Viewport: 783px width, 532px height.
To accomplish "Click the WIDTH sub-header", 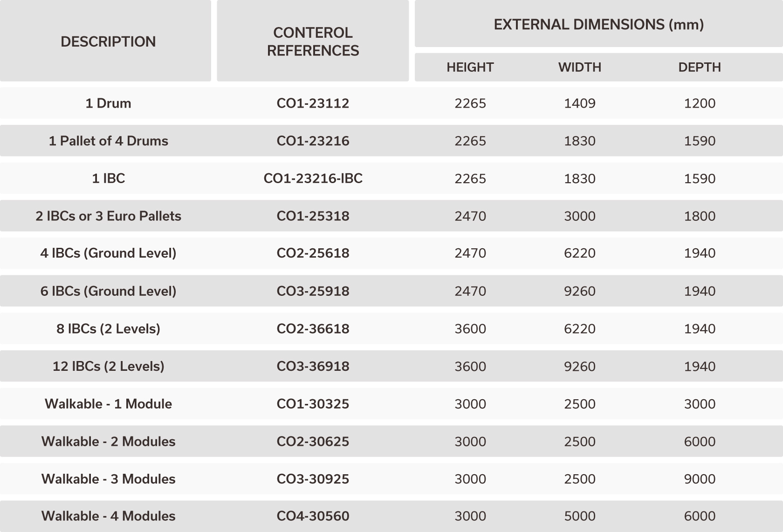I will pyautogui.click(x=580, y=67).
